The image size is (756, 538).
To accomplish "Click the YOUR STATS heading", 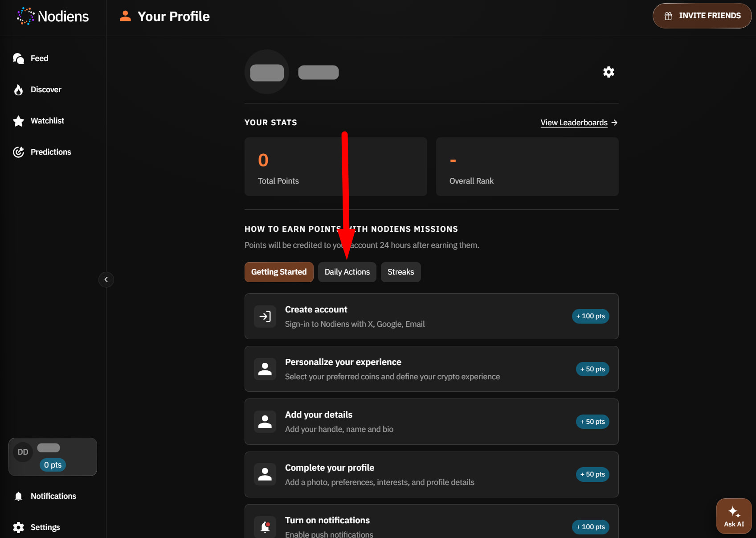I will 271,123.
